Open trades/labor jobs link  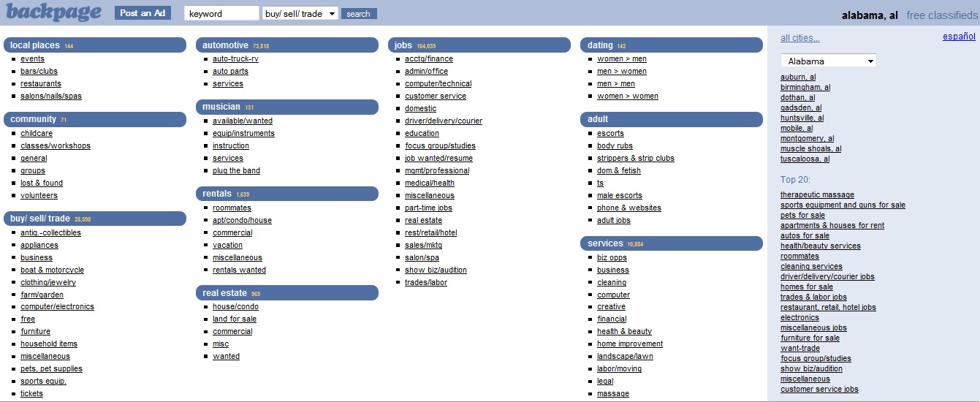click(426, 283)
